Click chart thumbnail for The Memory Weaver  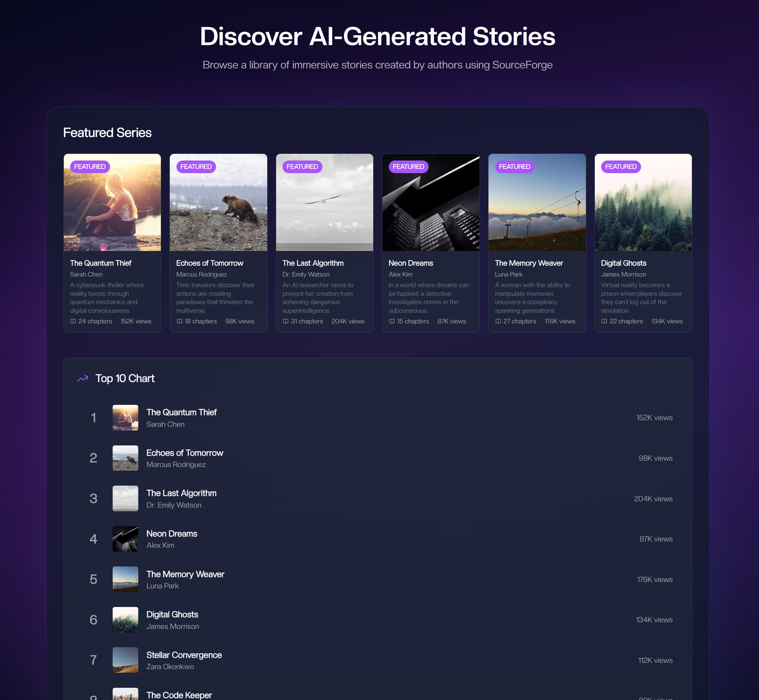tap(125, 579)
